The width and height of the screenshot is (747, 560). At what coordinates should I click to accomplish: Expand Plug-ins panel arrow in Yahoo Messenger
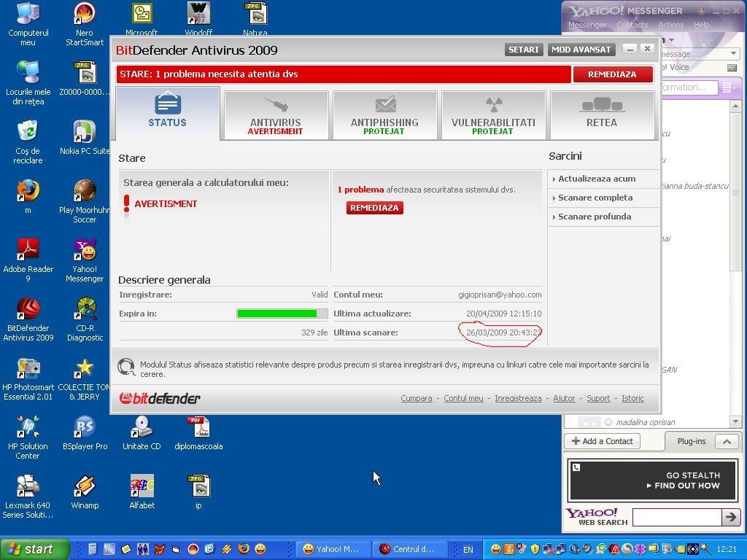tap(727, 441)
